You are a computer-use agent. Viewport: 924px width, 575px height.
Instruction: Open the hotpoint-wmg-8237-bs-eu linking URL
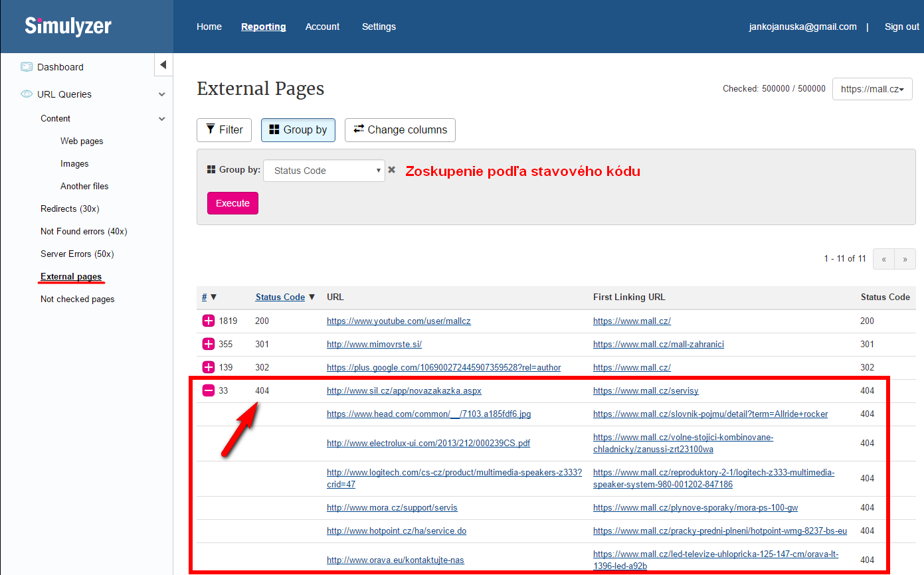tap(720, 531)
